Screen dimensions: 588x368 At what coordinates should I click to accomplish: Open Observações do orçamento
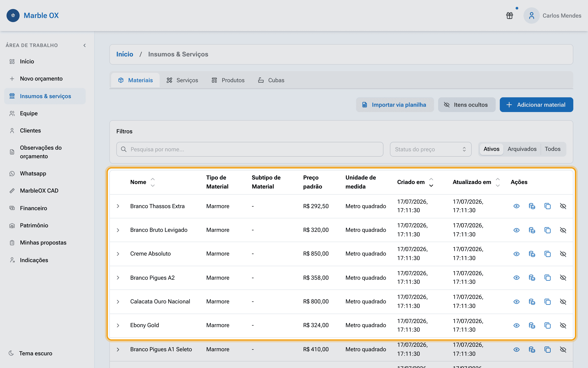(45, 152)
